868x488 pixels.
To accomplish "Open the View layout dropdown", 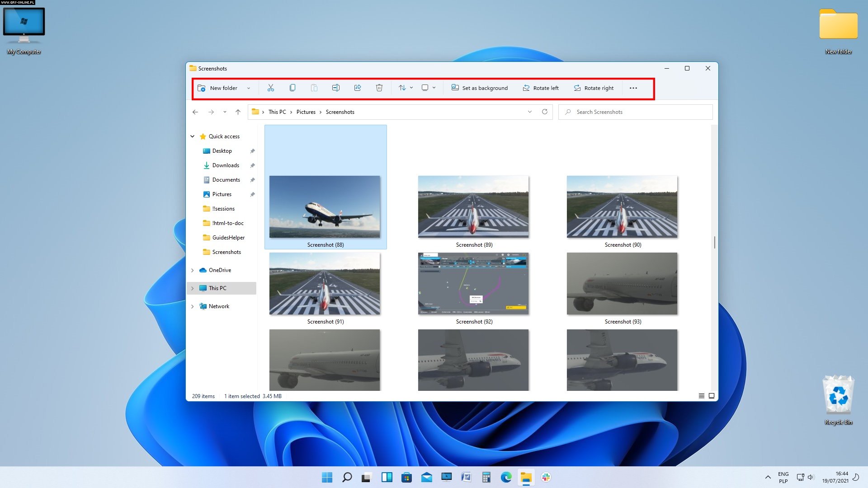I will click(428, 88).
